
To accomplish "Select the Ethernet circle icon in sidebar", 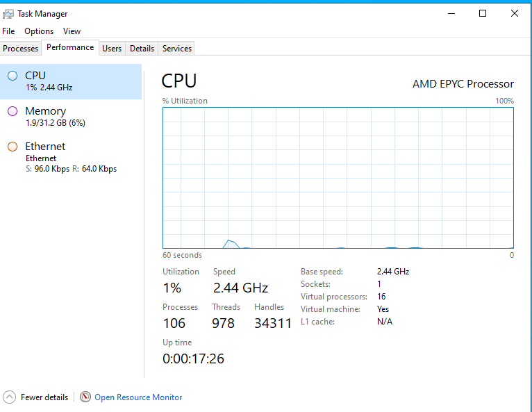I will pyautogui.click(x=13, y=147).
